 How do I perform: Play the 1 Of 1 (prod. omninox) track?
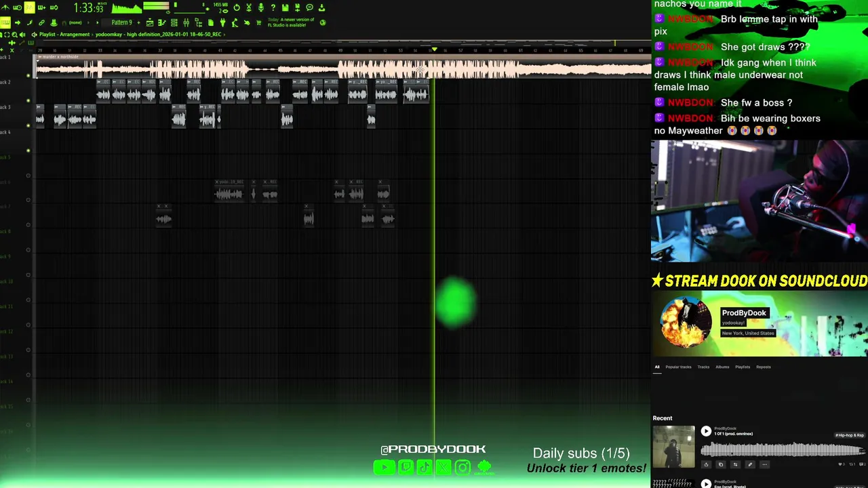[706, 431]
